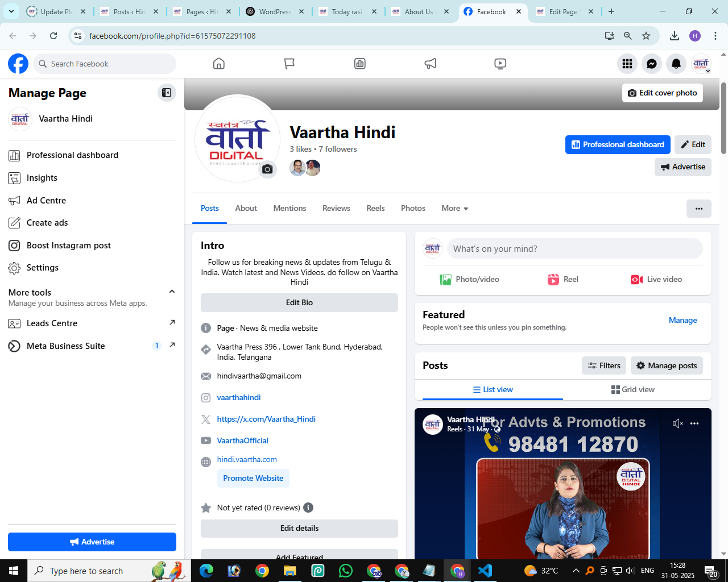Click the Facebook logo
The width and height of the screenshot is (728, 582).
coord(18,64)
